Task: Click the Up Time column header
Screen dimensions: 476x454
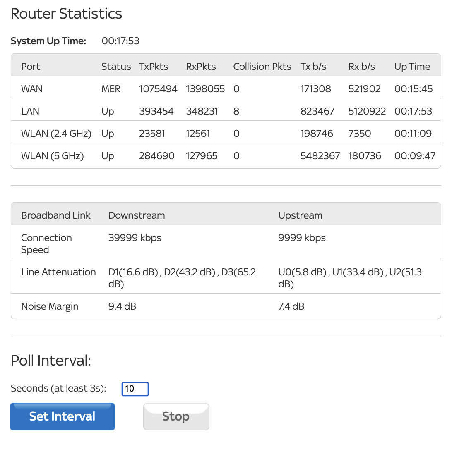Action: click(412, 66)
